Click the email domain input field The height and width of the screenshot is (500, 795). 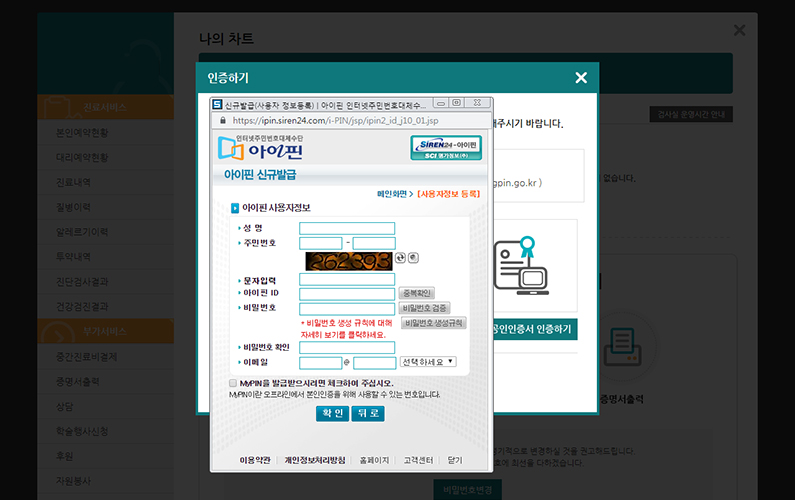(375, 363)
